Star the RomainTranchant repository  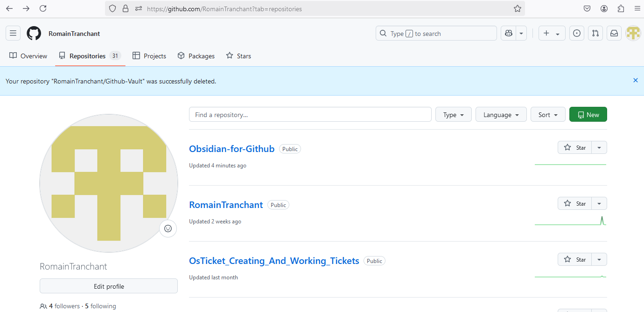pyautogui.click(x=575, y=203)
